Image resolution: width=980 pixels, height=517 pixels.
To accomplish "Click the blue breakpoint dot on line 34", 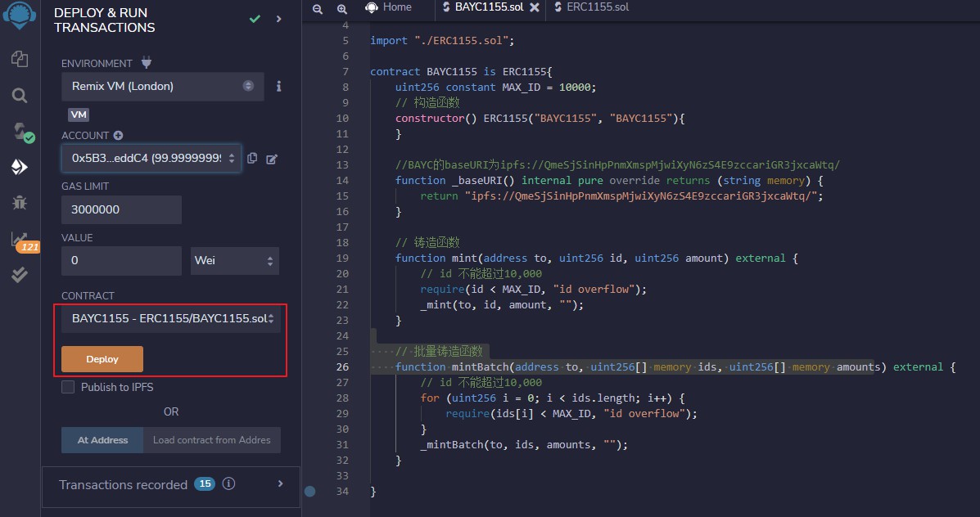I will click(310, 492).
